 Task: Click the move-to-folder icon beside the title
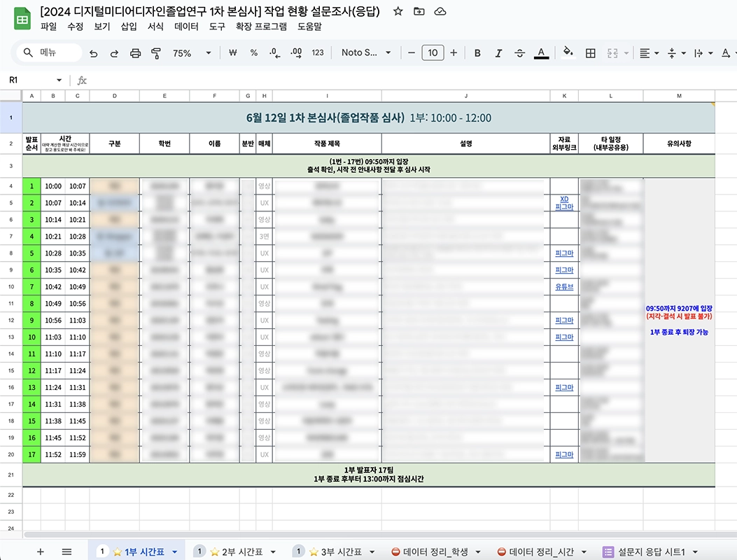419,12
